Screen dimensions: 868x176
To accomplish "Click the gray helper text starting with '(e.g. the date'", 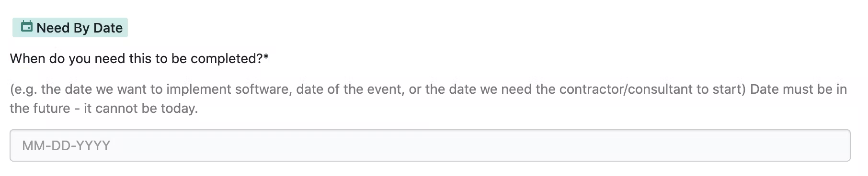I will [x=428, y=99].
